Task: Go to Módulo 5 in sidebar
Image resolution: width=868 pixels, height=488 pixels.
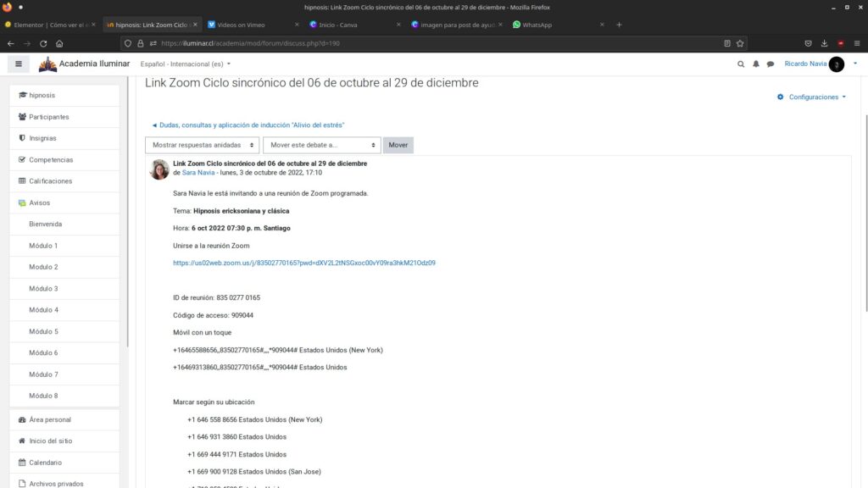Action: pyautogui.click(x=64, y=331)
